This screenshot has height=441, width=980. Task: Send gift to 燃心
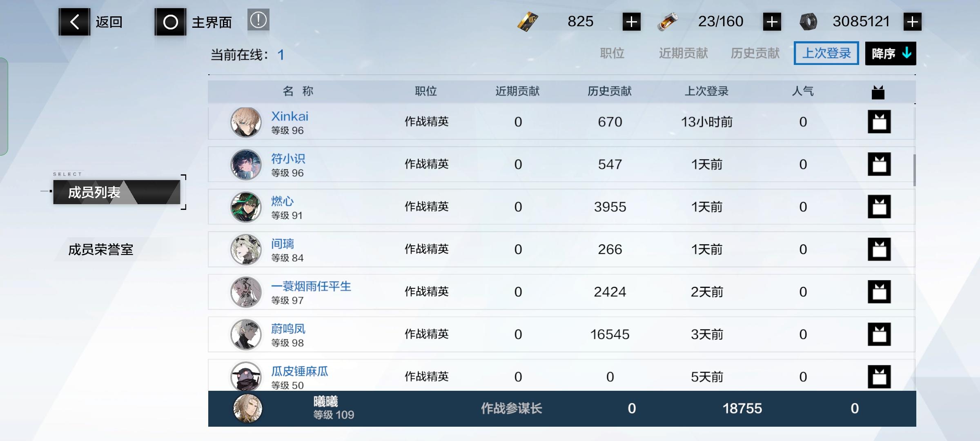[x=879, y=207]
